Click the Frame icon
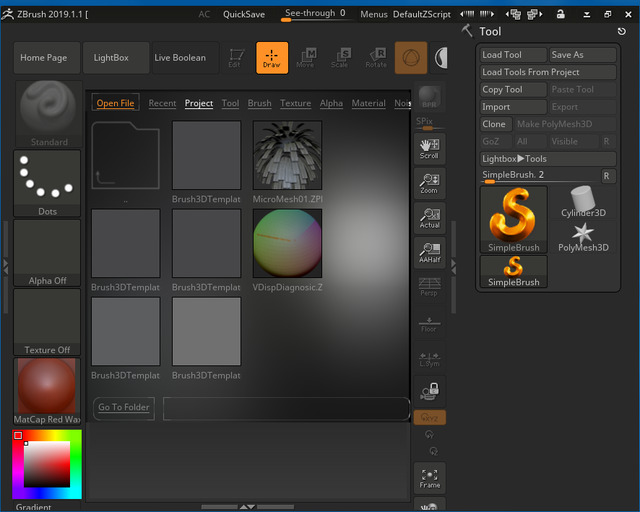Image resolution: width=640 pixels, height=512 pixels. [429, 479]
